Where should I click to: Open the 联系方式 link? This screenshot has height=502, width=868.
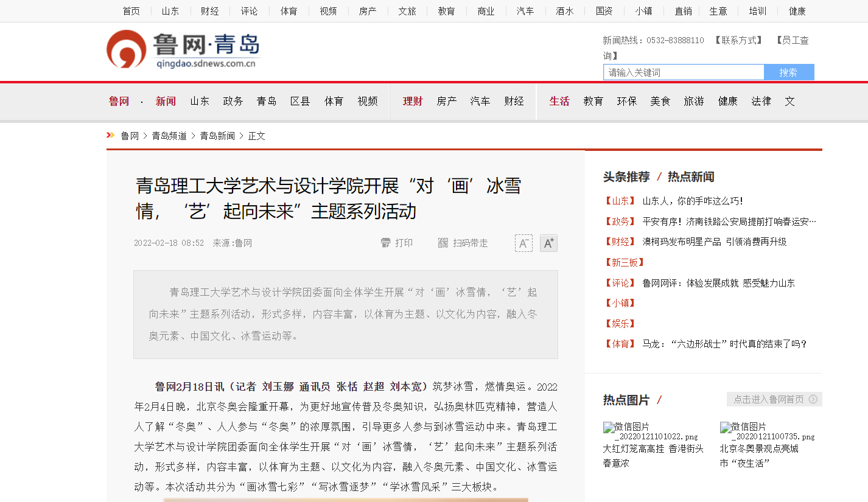click(738, 40)
